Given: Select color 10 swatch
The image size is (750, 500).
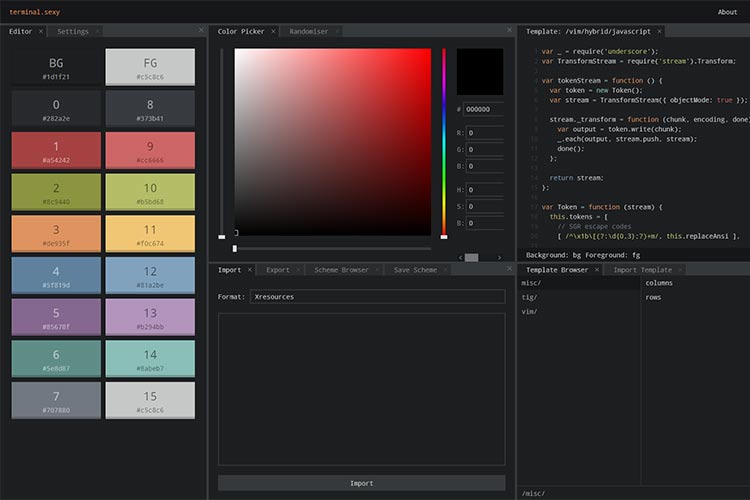Looking at the screenshot, I should click(x=150, y=192).
